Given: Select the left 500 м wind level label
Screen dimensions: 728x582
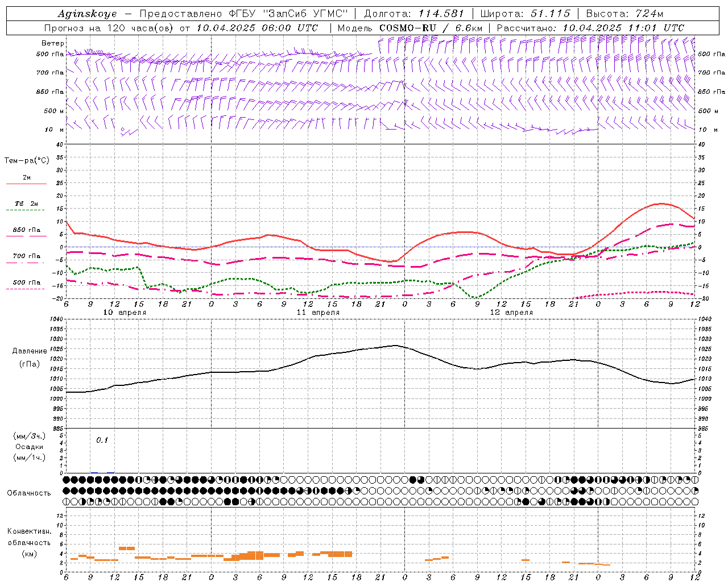Looking at the screenshot, I should click(54, 111).
